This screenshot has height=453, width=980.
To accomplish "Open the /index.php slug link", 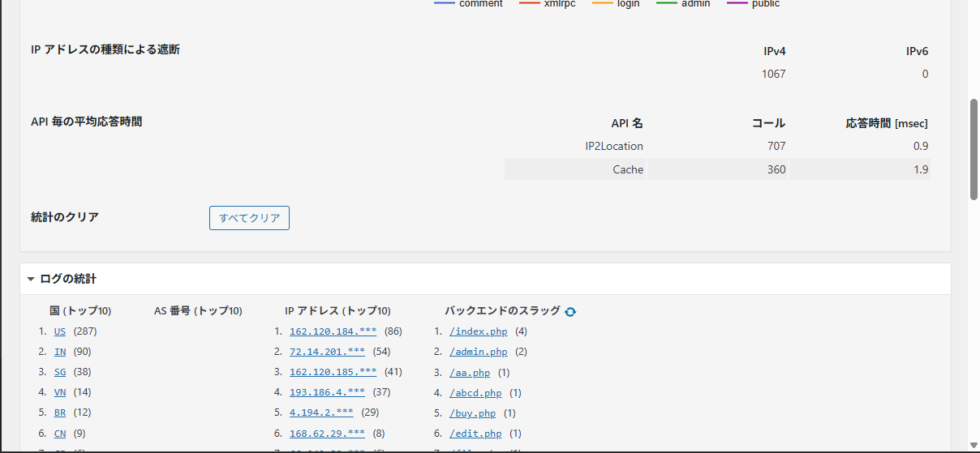I will tap(478, 331).
